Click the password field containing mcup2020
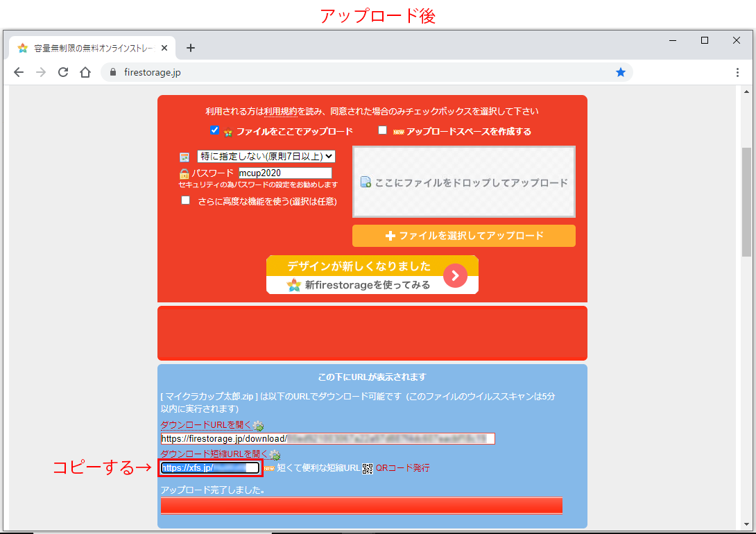Viewport: 756px width, 534px height. [x=285, y=173]
